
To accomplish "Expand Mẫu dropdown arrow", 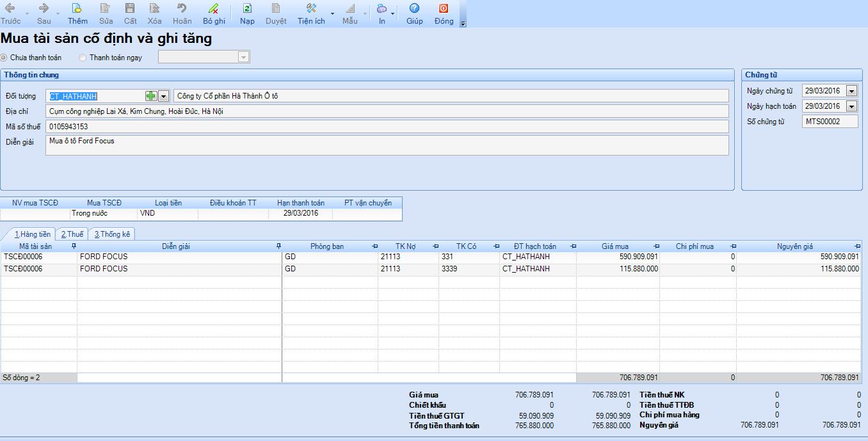I will click(365, 13).
